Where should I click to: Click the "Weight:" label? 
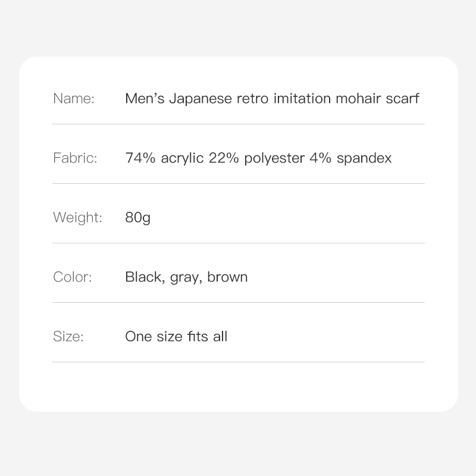tap(77, 218)
